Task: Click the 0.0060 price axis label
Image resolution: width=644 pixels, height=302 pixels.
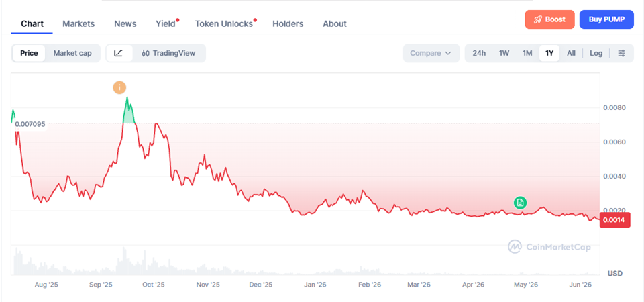Action: [x=614, y=142]
